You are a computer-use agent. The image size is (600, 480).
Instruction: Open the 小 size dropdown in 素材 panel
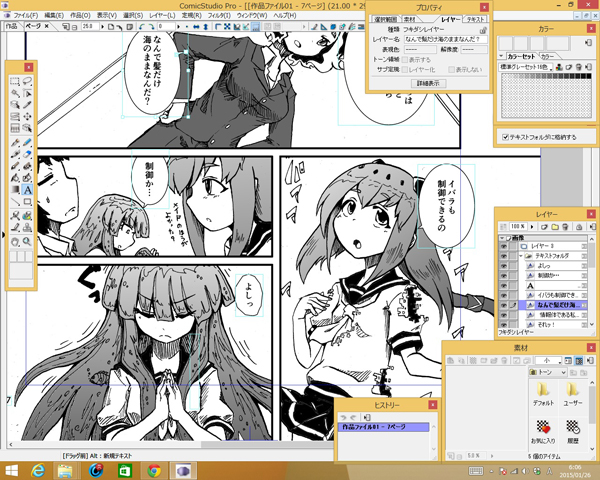tap(548, 361)
